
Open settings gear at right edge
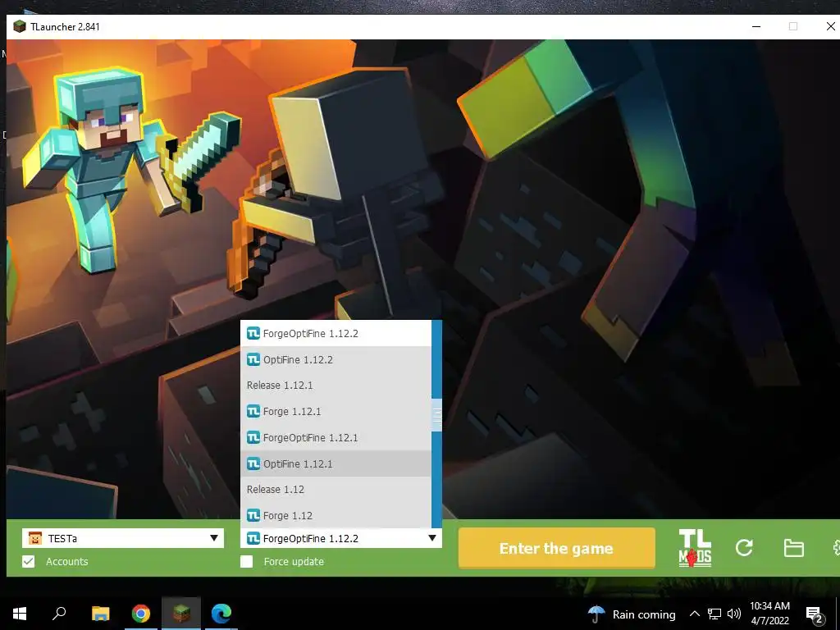(836, 547)
